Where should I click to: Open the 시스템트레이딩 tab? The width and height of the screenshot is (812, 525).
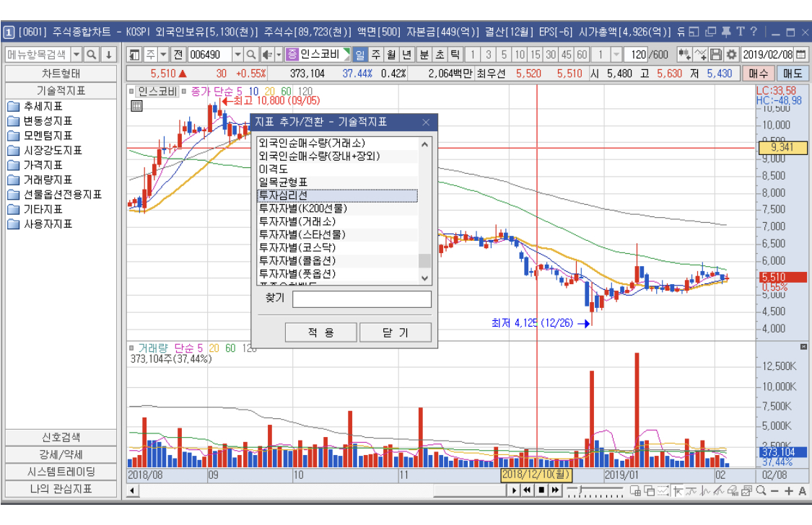point(61,471)
